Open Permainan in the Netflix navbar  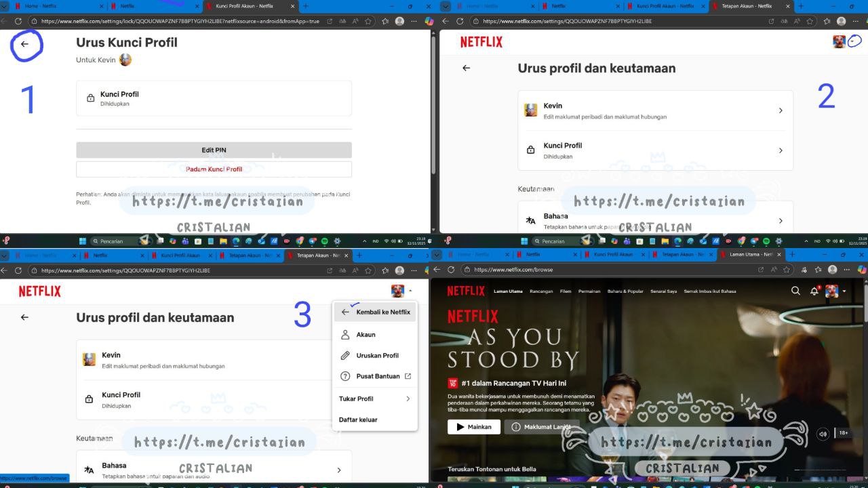pyautogui.click(x=590, y=291)
